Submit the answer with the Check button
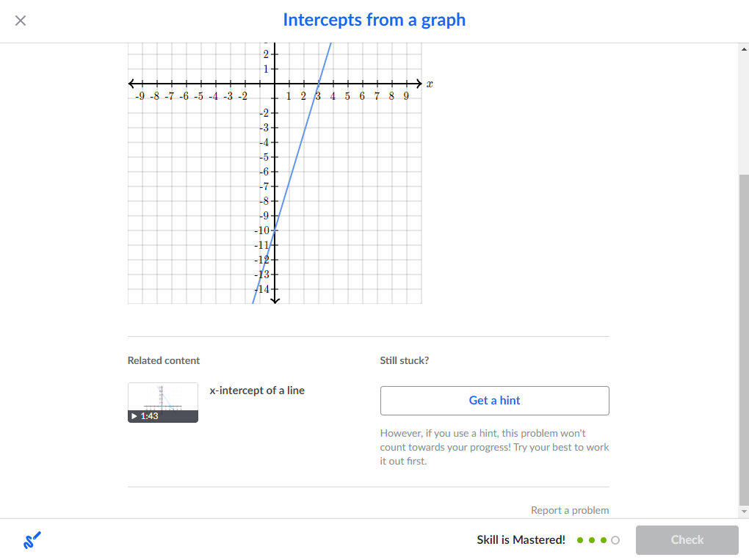Screen dimensions: 749x560 click(x=687, y=540)
